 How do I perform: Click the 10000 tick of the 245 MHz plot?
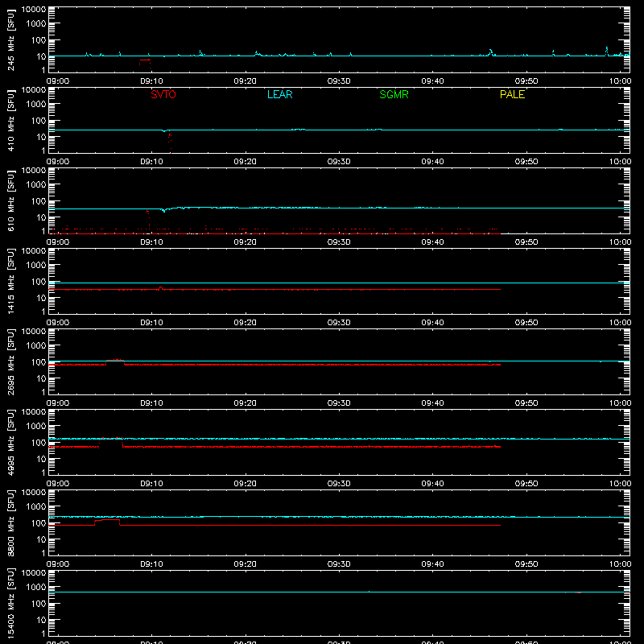pos(34,10)
